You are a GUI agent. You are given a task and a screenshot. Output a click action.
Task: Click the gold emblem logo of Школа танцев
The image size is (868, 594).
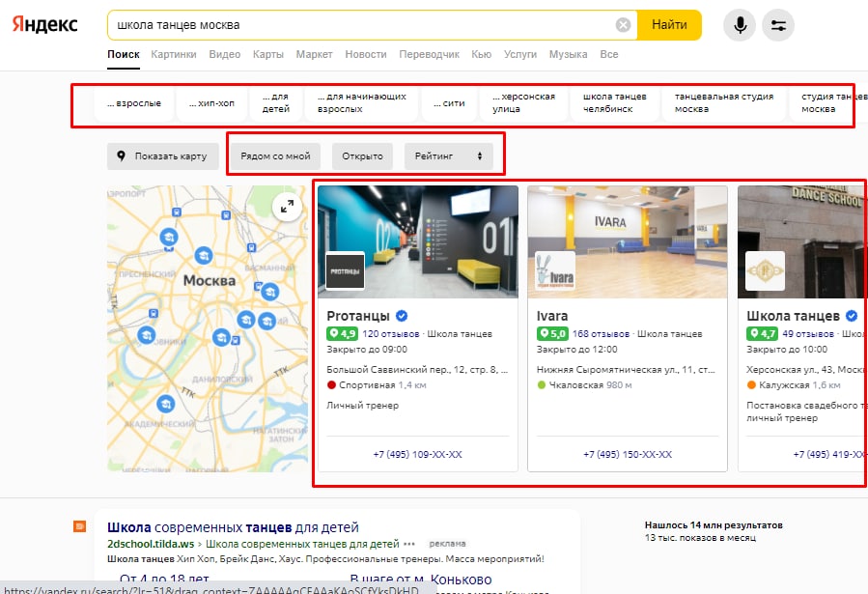coord(765,270)
